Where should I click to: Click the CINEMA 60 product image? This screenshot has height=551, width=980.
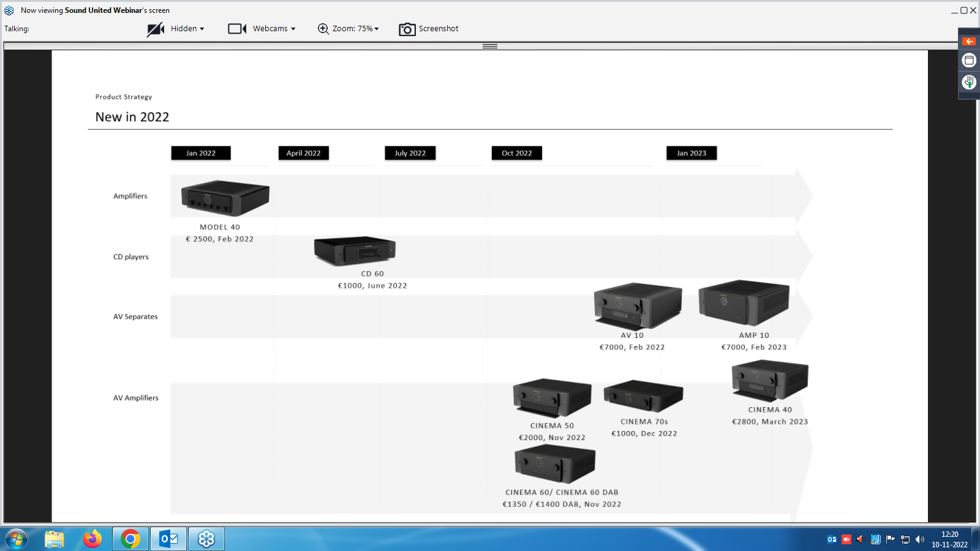tap(555, 464)
